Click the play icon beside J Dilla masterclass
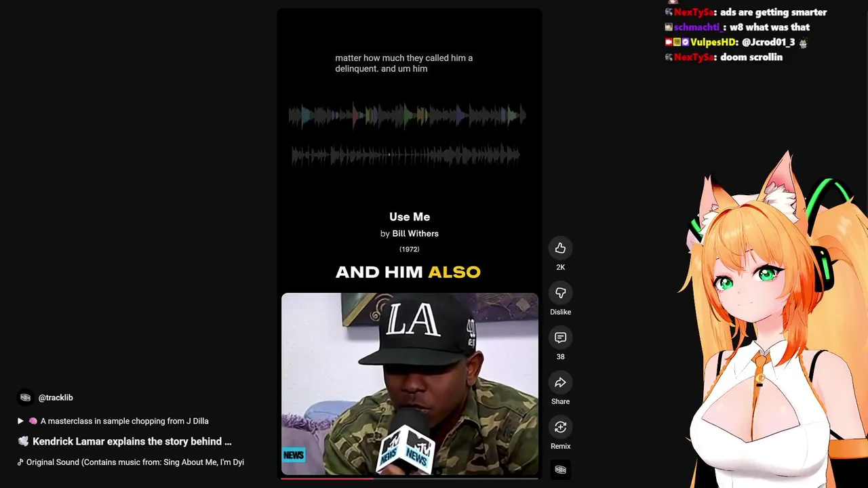The height and width of the screenshot is (488, 868). [x=20, y=421]
